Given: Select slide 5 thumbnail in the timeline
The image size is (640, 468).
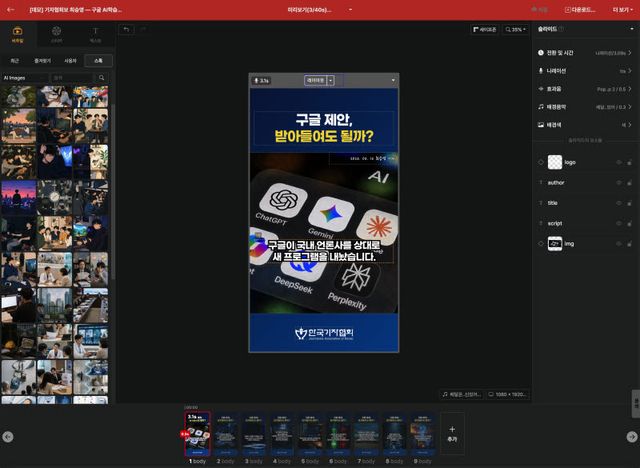Looking at the screenshot, I should click(310, 433).
